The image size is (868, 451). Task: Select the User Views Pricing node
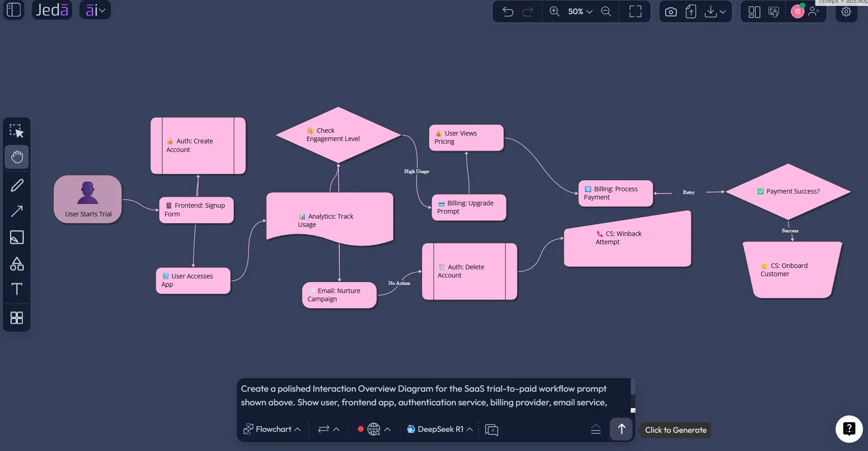466,137
